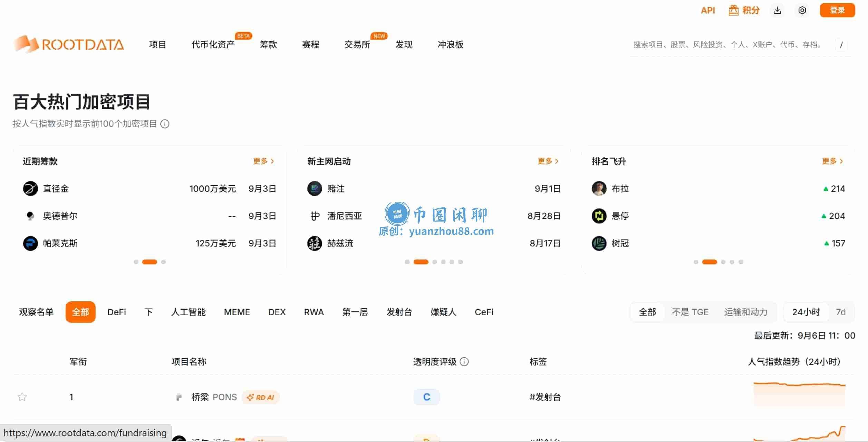Star the 桥梁 PONS project row
The height and width of the screenshot is (442, 868).
[x=22, y=397]
